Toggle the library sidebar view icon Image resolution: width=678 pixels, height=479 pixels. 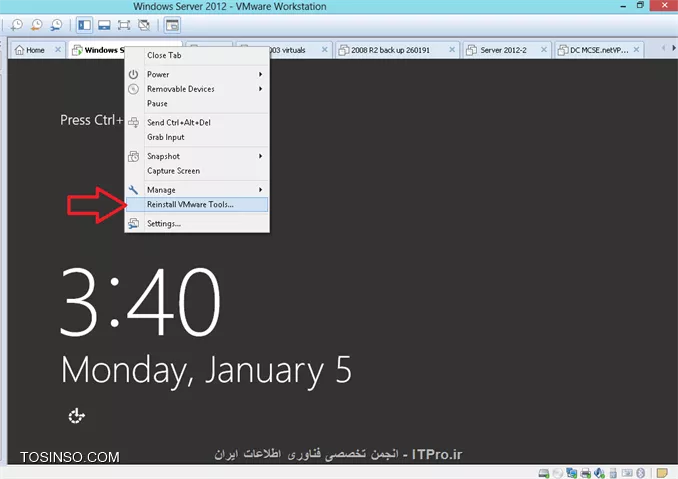[x=84, y=25]
